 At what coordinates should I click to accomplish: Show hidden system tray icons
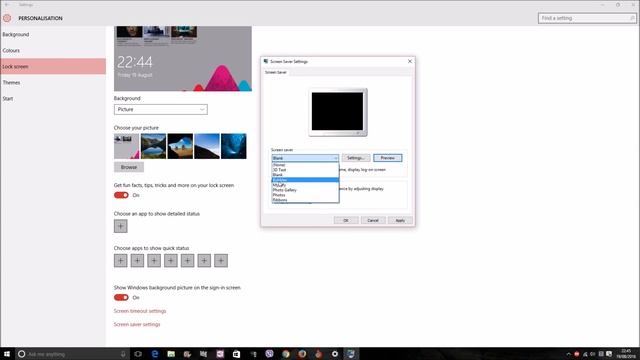[x=568, y=354]
